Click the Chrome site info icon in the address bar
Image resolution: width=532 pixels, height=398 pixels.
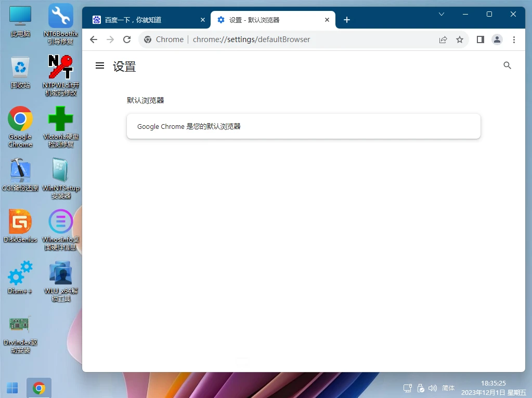(x=148, y=39)
